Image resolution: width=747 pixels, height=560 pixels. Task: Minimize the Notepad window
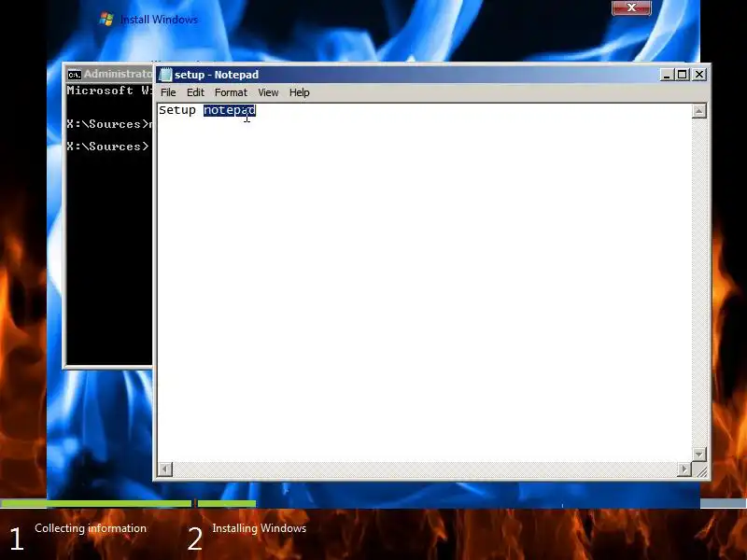tap(667, 75)
